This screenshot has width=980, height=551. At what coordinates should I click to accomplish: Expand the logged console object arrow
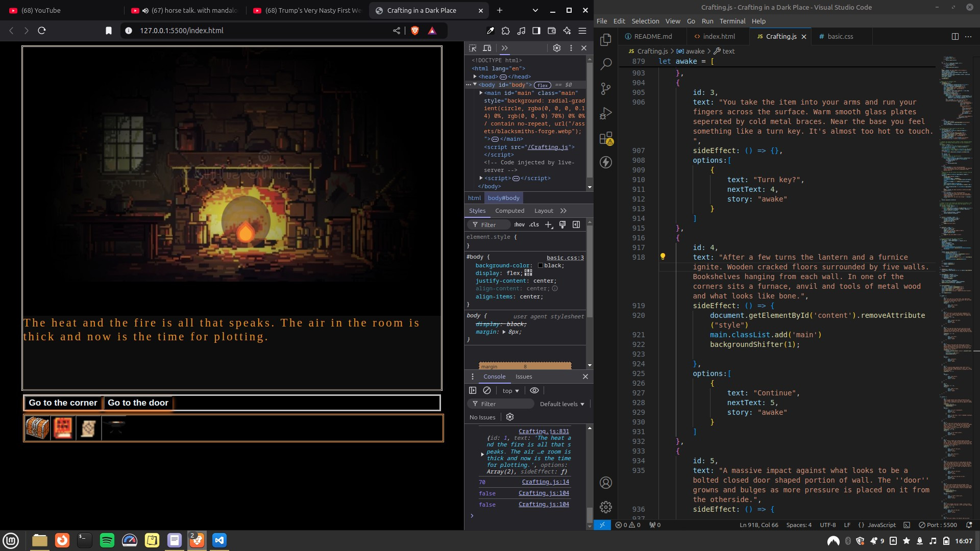tap(482, 454)
